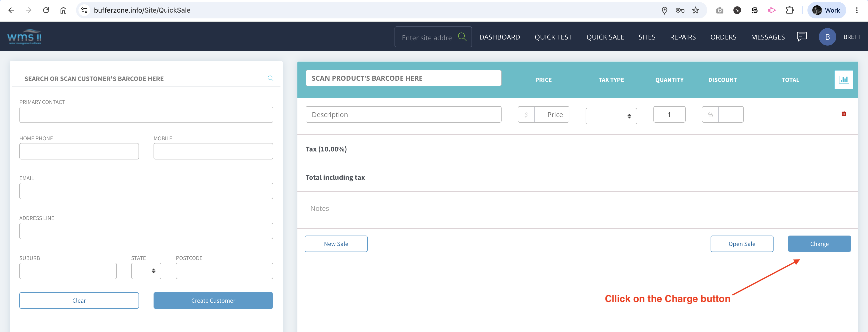Open the chat messages speech-bubble icon
Viewport: 868px width, 332px height.
point(802,36)
